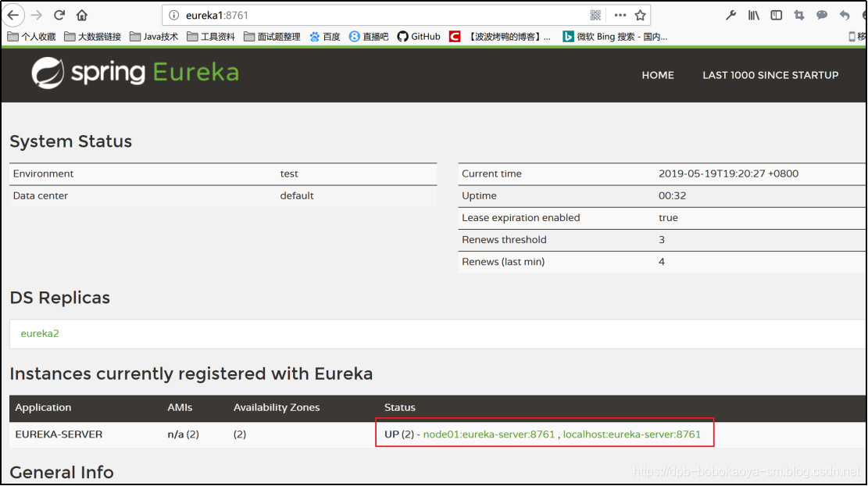This screenshot has width=868, height=486.
Task: Open the 个人收藏 bookmark folder
Action: click(31, 37)
